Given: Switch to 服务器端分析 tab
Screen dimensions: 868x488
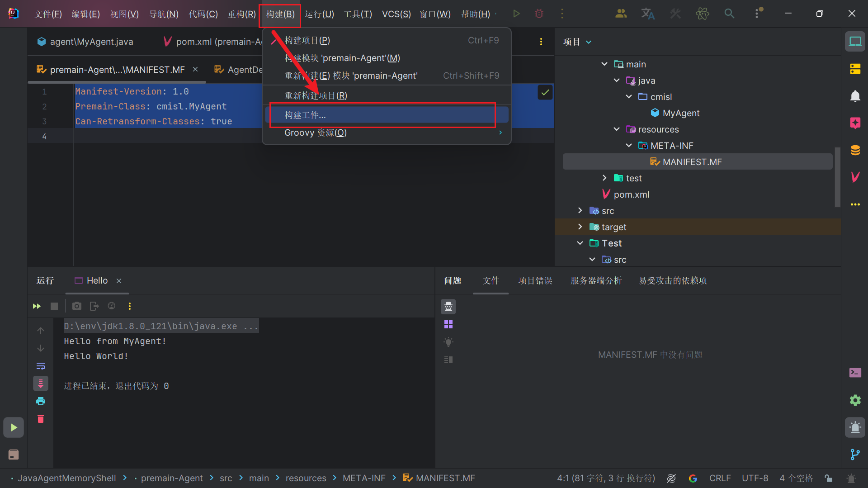Looking at the screenshot, I should tap(596, 280).
